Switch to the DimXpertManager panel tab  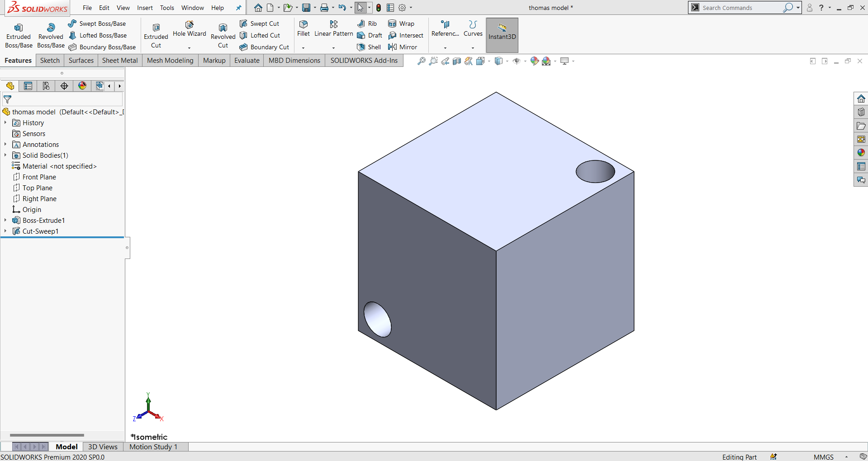point(64,86)
